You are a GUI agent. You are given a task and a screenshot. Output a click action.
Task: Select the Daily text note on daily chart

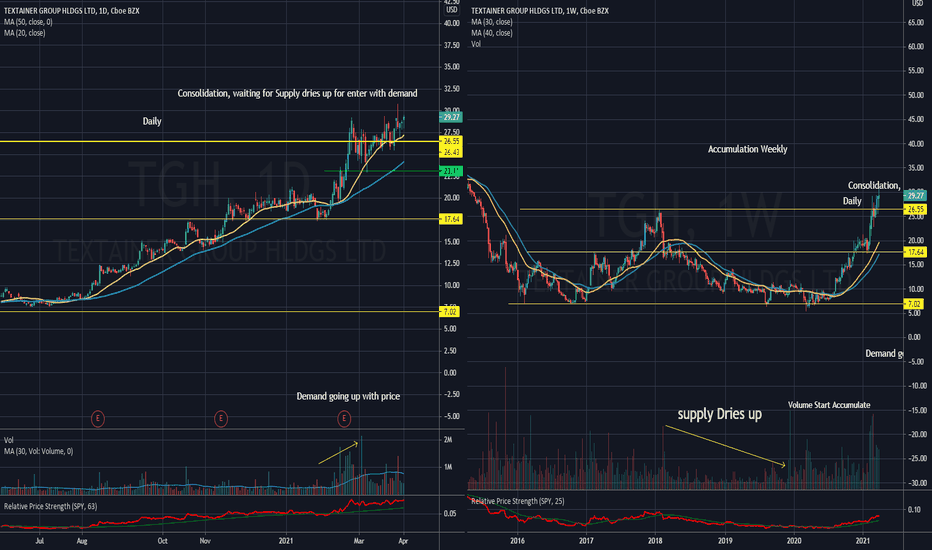(152, 121)
